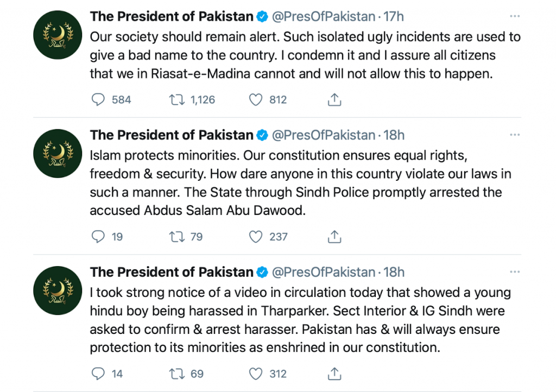Reply to the 'Islam protects minorities' tweet
The image size is (556, 392).
(98, 236)
